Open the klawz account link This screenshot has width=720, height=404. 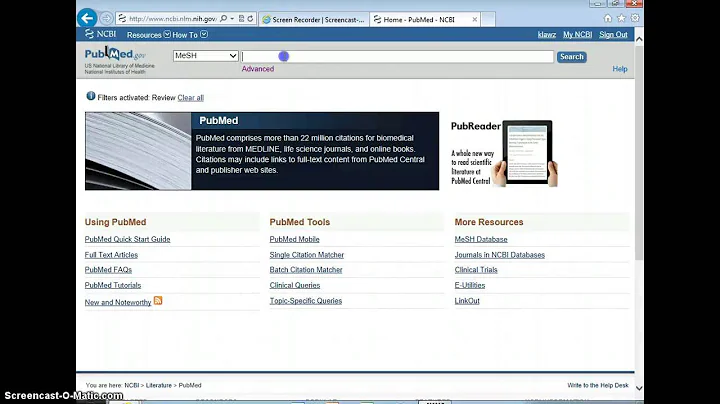pyautogui.click(x=547, y=35)
